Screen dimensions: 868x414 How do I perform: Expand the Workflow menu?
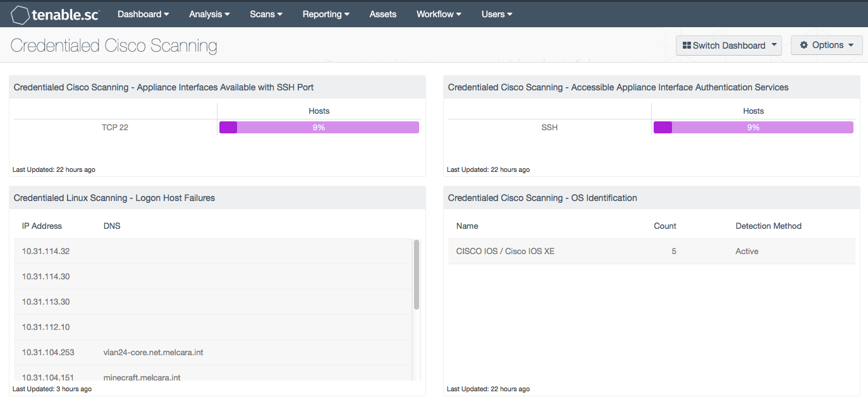click(x=439, y=14)
